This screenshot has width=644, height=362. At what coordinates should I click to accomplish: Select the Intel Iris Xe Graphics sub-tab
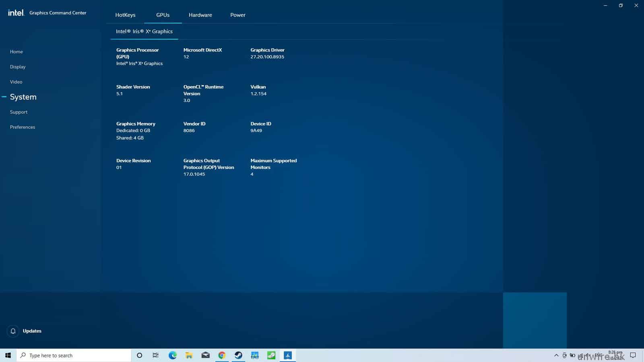click(144, 31)
